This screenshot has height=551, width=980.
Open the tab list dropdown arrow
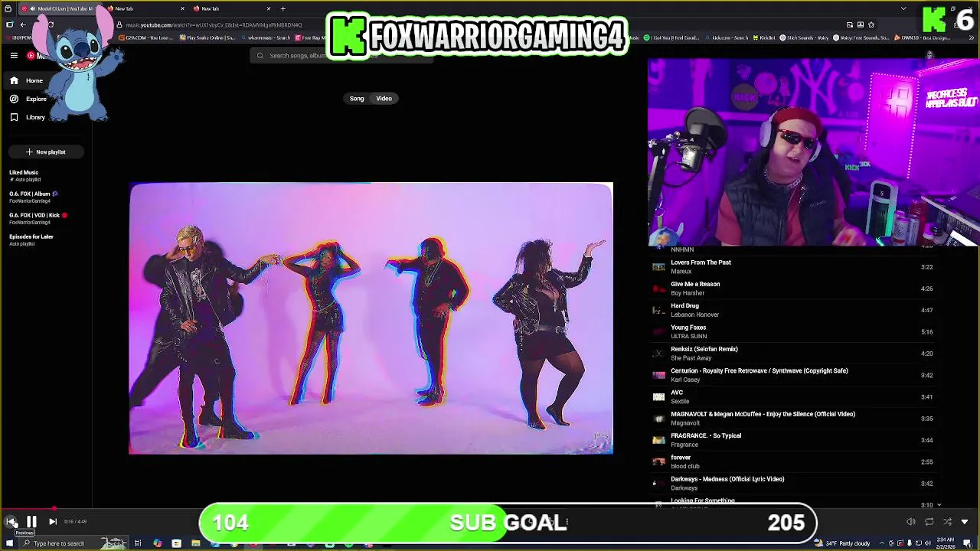[x=903, y=8]
